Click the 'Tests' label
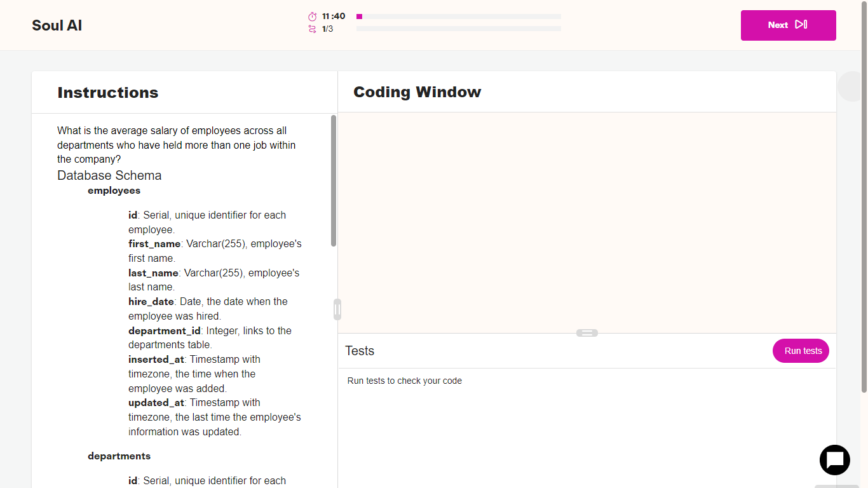 [360, 351]
